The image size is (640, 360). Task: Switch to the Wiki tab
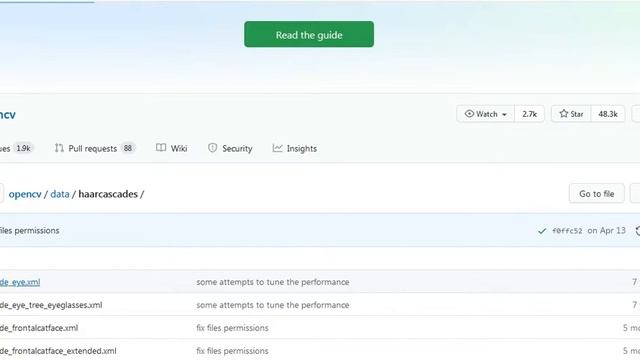(171, 149)
